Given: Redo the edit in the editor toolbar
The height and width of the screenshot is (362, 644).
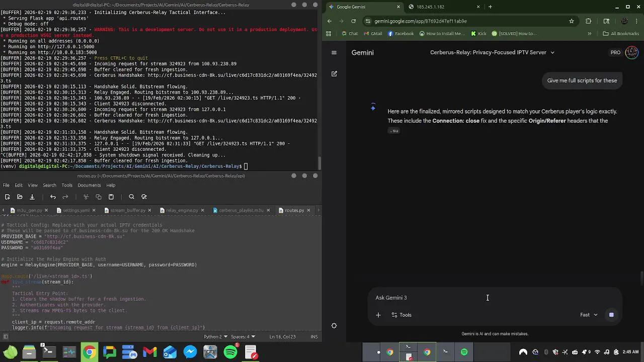Looking at the screenshot, I should (65, 197).
